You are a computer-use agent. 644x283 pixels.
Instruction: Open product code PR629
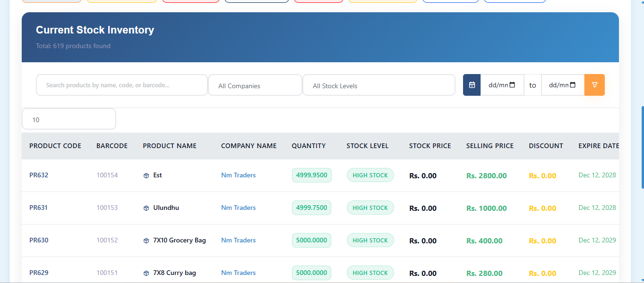(x=39, y=273)
